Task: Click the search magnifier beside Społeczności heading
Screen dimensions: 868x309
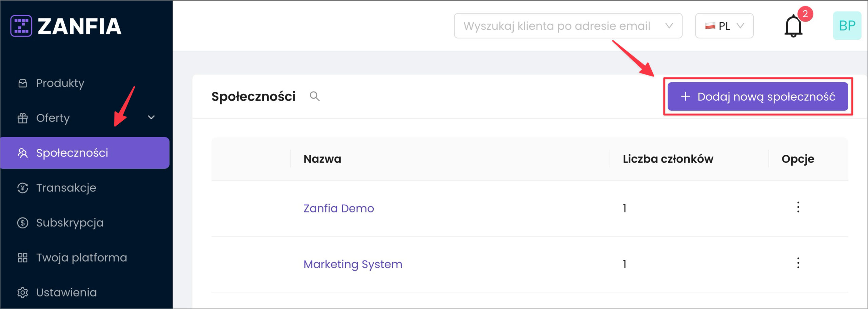Action: [x=314, y=97]
